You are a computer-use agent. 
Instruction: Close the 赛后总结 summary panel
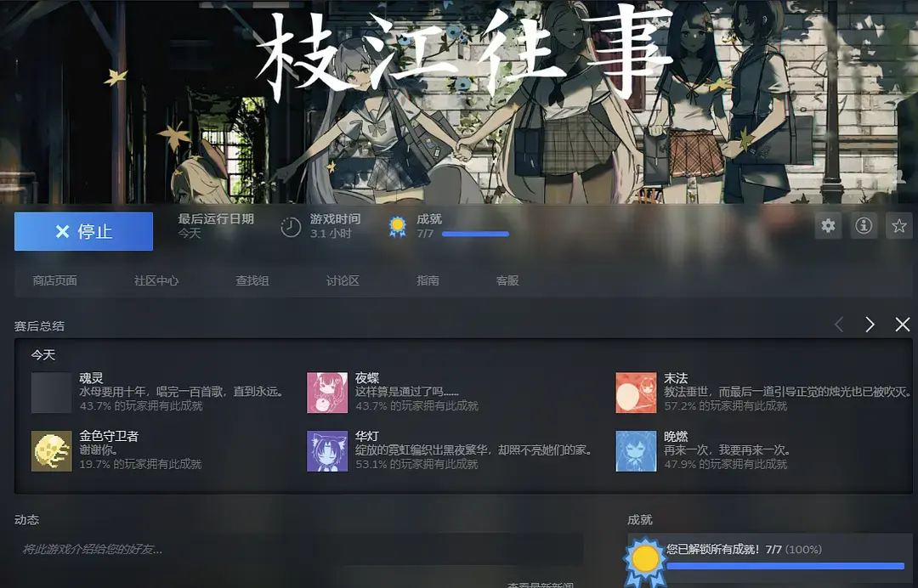902,325
